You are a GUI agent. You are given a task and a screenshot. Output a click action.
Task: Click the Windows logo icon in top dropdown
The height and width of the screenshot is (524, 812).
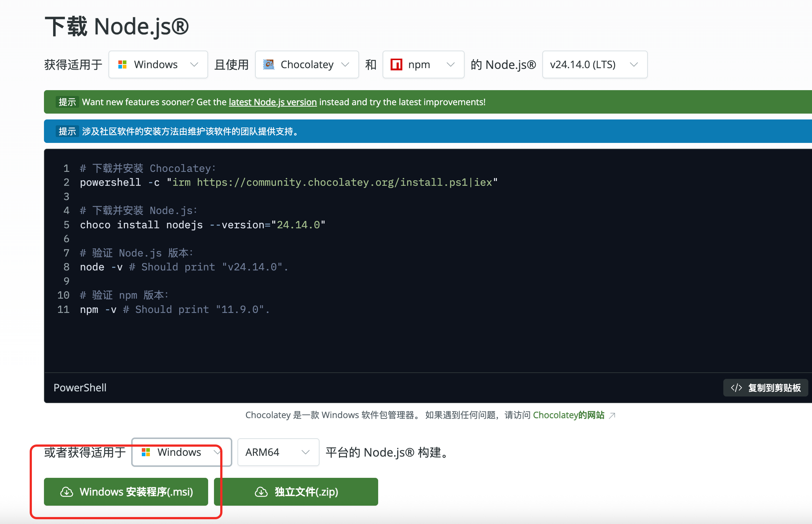122,64
